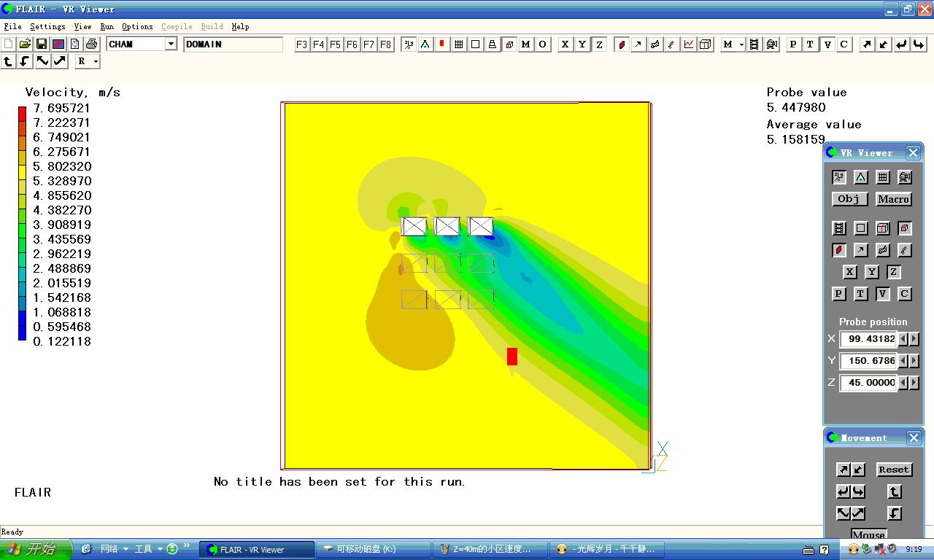
Task: Click the mesh grid icon in top toolbar
Action: [x=459, y=44]
